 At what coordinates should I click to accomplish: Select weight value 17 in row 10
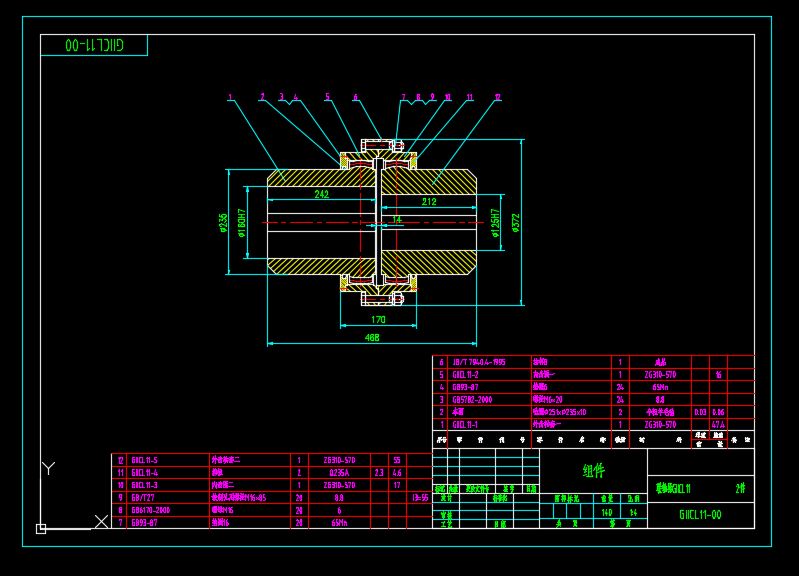[x=397, y=485]
